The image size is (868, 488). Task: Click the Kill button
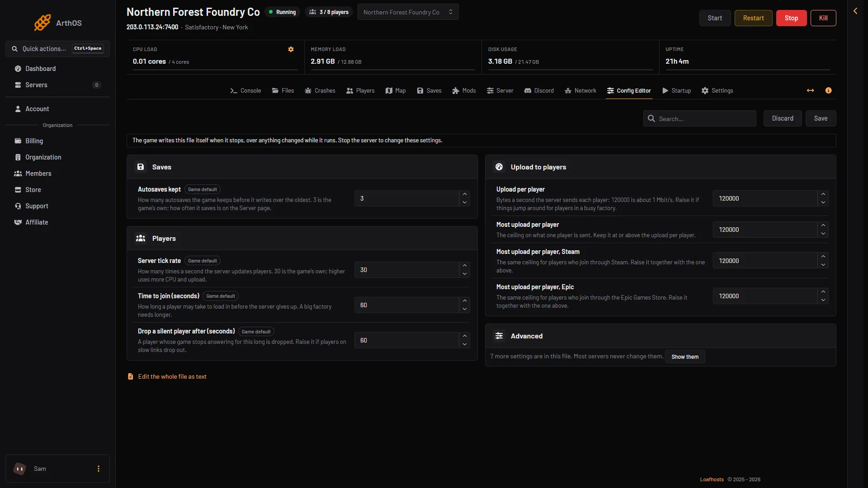pos(823,18)
